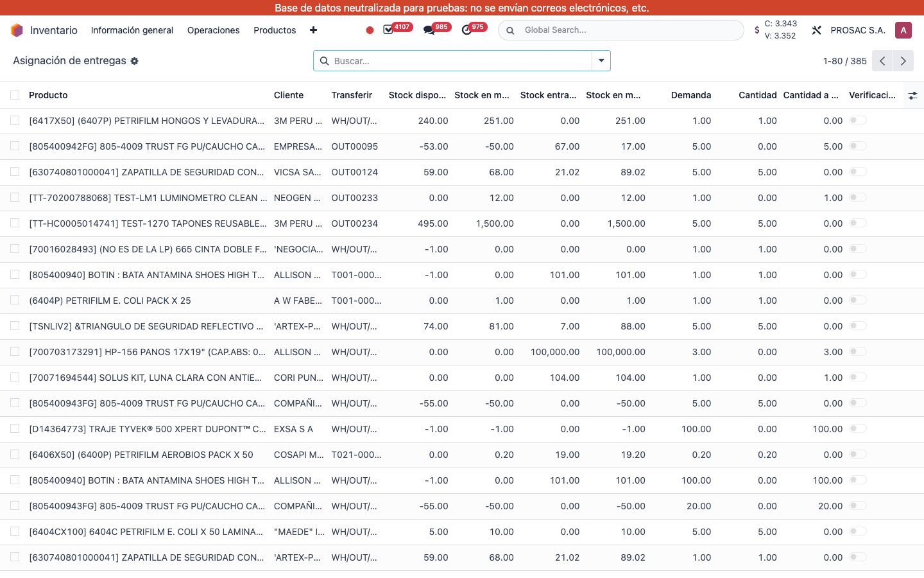Click the magnifier icon in Buscar field
The height and width of the screenshot is (578, 924).
325,61
